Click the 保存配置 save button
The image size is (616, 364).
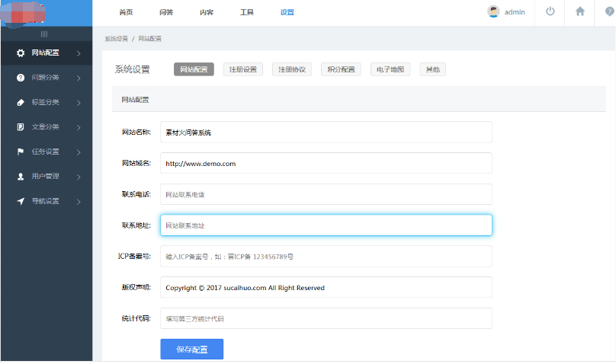[191, 349]
